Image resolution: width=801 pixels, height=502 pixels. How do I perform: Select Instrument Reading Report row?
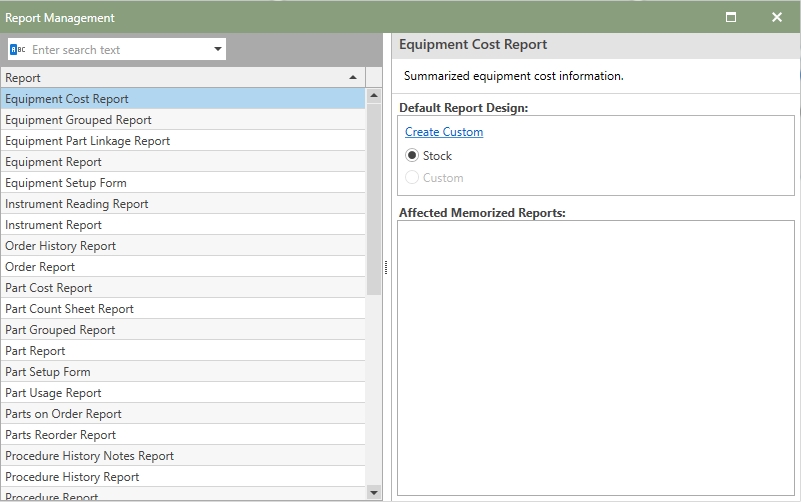[77, 204]
